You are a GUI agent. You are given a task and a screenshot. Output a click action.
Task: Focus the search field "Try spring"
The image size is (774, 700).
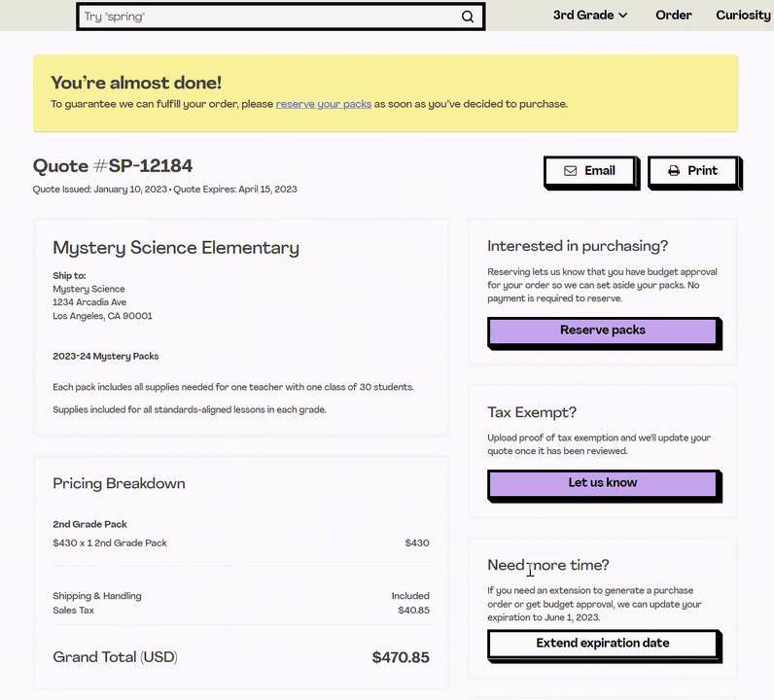pos(280,17)
